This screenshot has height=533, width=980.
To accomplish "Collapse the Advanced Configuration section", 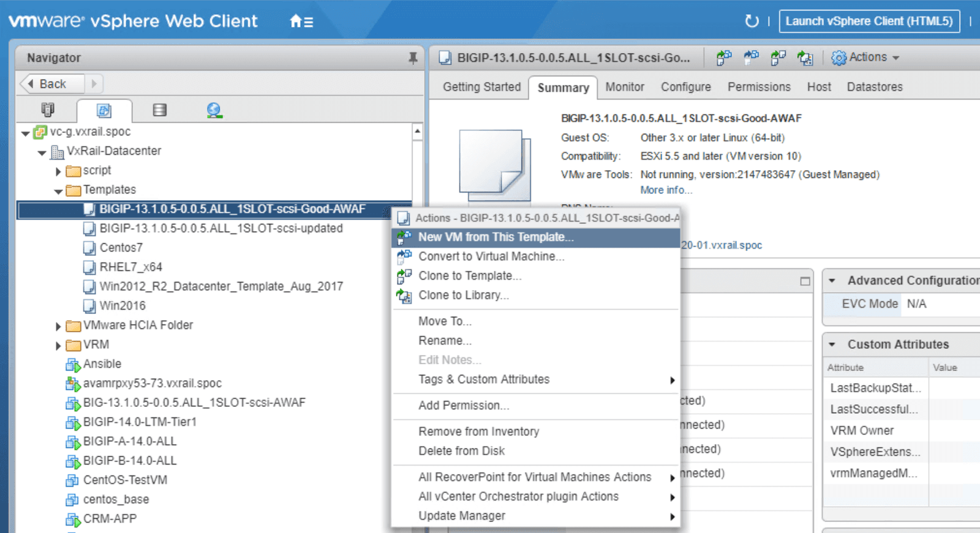I will coord(832,281).
